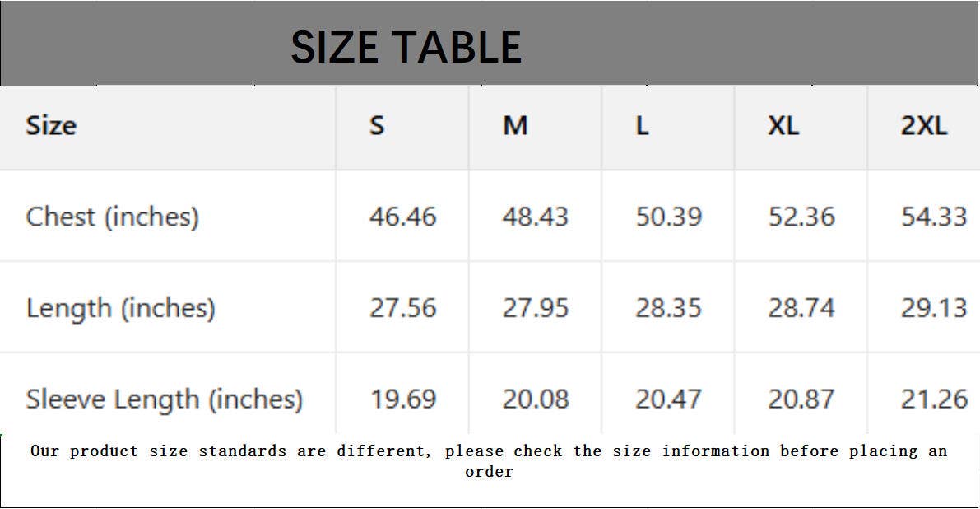980x509 pixels.
Task: Click the Chest (inches) row label
Action: [x=113, y=217]
